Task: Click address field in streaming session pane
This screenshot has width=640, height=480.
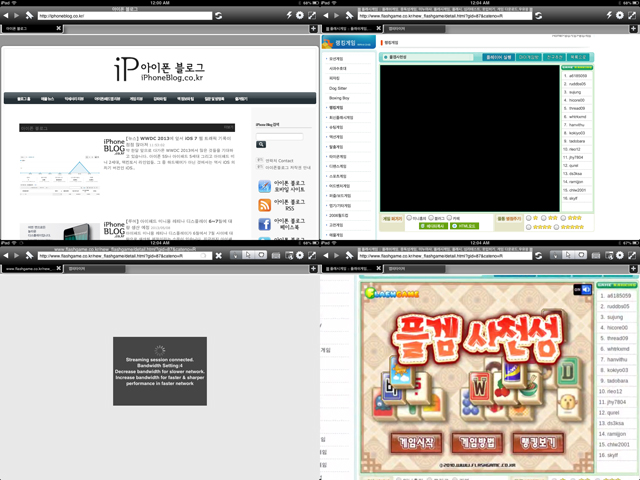Action: pyautogui.click(x=125, y=256)
